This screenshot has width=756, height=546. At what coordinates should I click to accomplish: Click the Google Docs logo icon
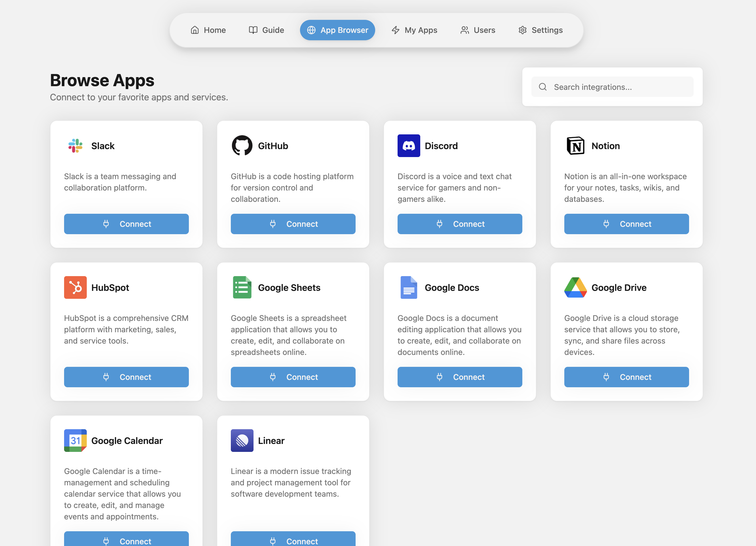409,287
